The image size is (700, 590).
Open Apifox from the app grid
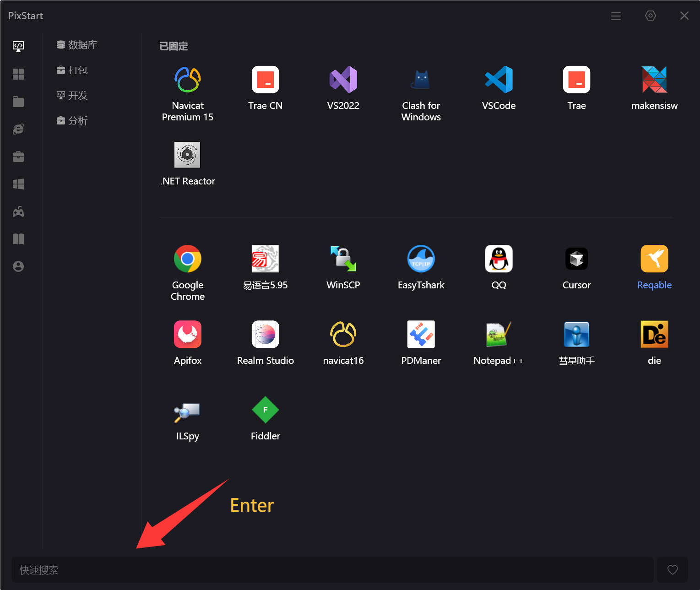pos(187,335)
